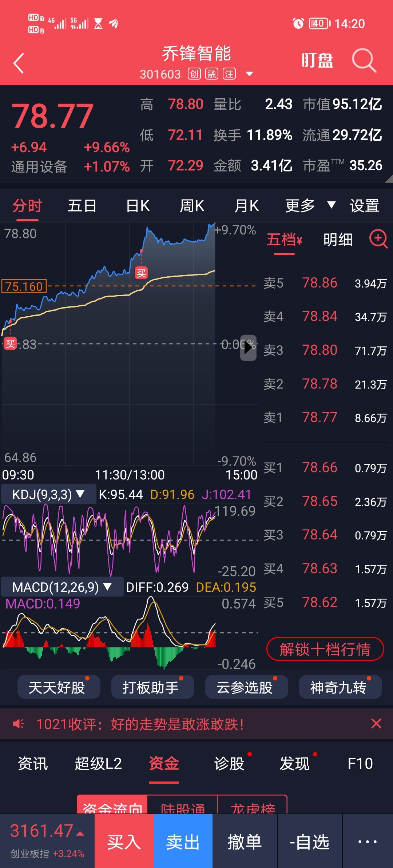Viewport: 393px width, 868px height.
Task: Click the zoom-in magnifier plus icon
Action: 378,239
